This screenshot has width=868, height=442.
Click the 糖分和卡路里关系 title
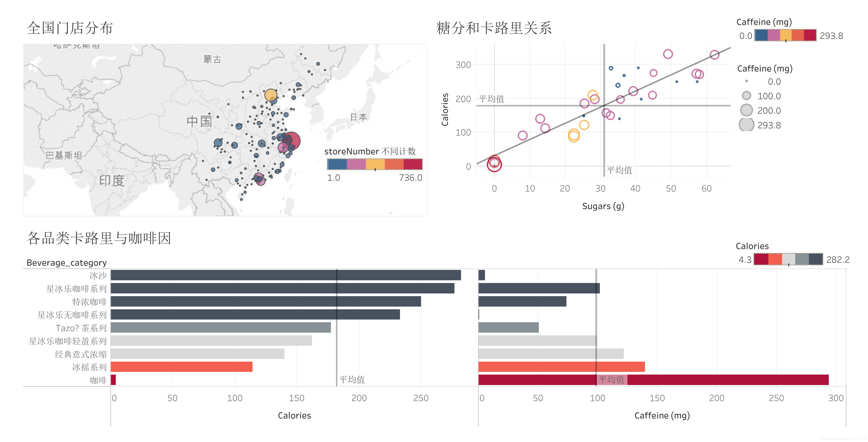(x=494, y=28)
